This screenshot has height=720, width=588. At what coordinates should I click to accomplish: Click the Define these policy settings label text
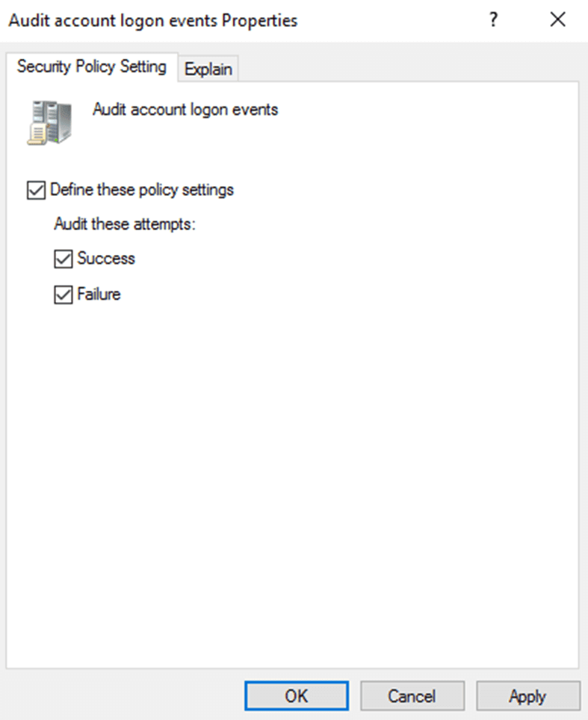click(142, 190)
